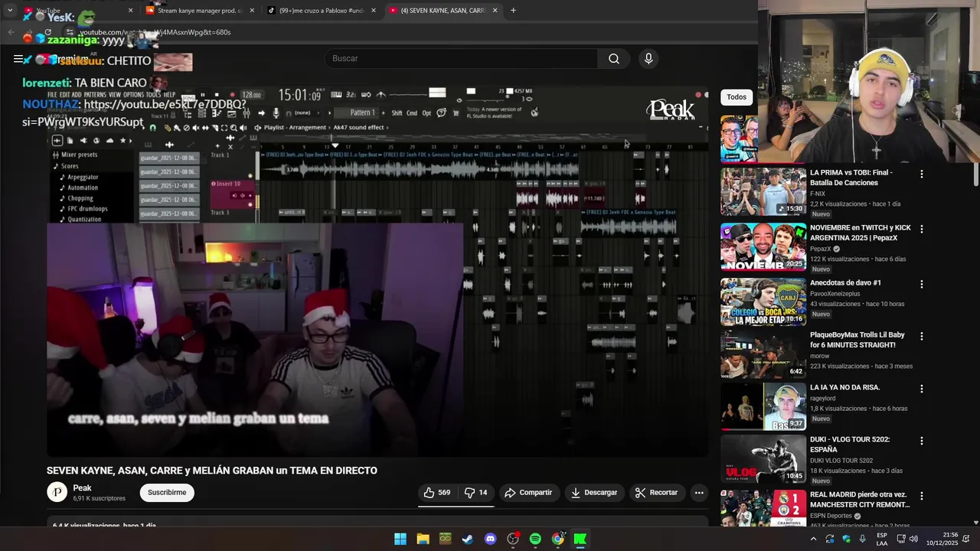Click the Buscar search input field
The height and width of the screenshot is (551, 980).
click(x=461, y=59)
